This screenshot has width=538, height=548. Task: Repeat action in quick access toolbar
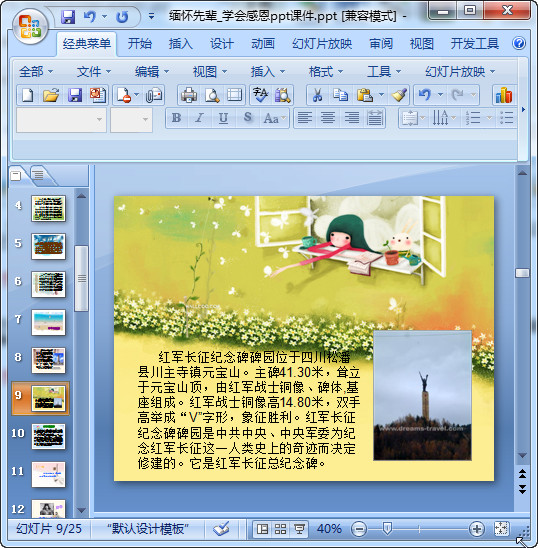(x=122, y=16)
